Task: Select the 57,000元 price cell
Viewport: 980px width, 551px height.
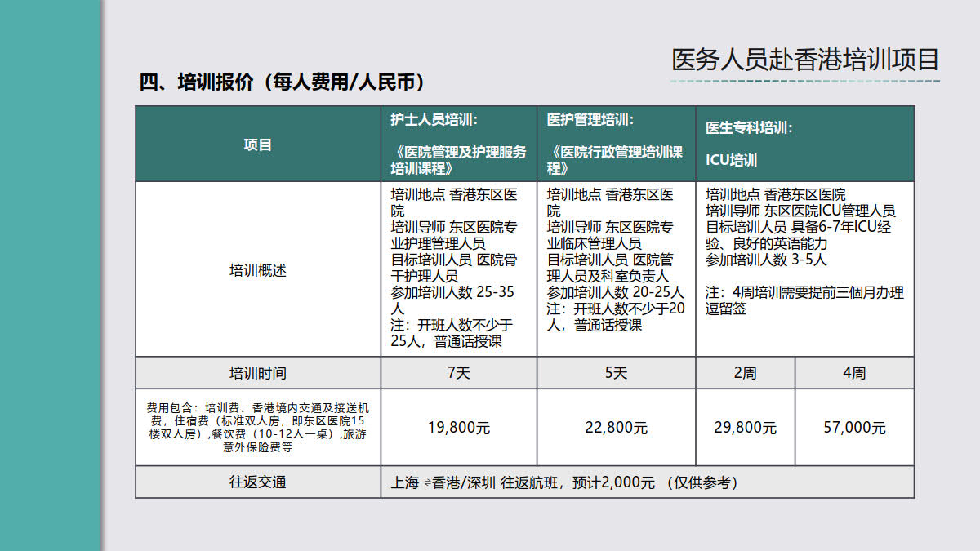Action: [x=854, y=428]
